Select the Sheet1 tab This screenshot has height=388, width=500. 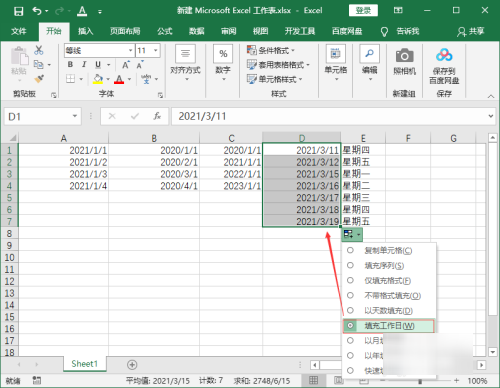coord(85,364)
